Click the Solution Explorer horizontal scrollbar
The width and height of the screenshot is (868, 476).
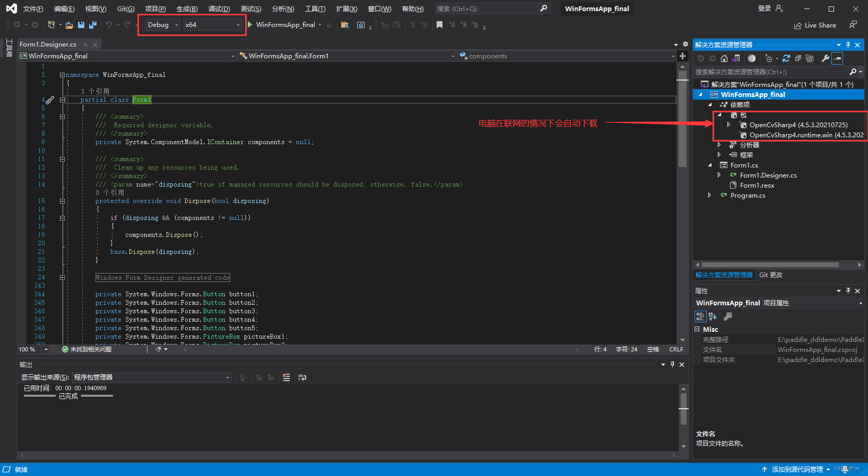pos(770,265)
